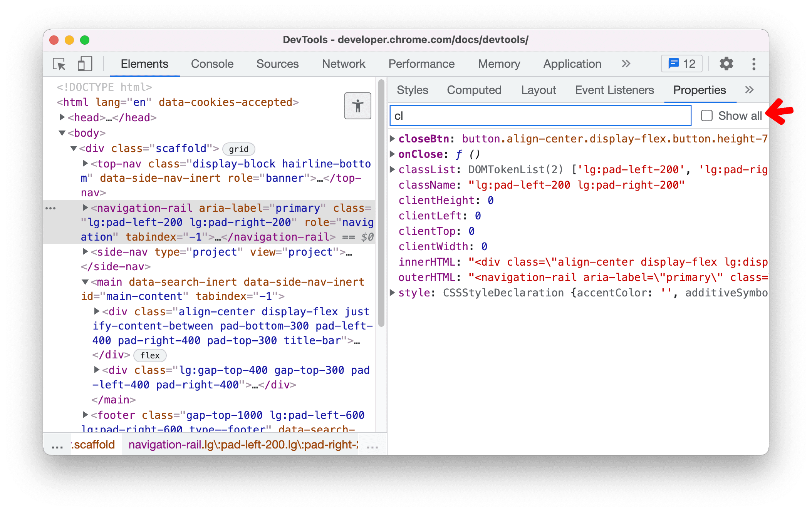Click the inspect element cursor icon
The image size is (812, 512).
(60, 64)
